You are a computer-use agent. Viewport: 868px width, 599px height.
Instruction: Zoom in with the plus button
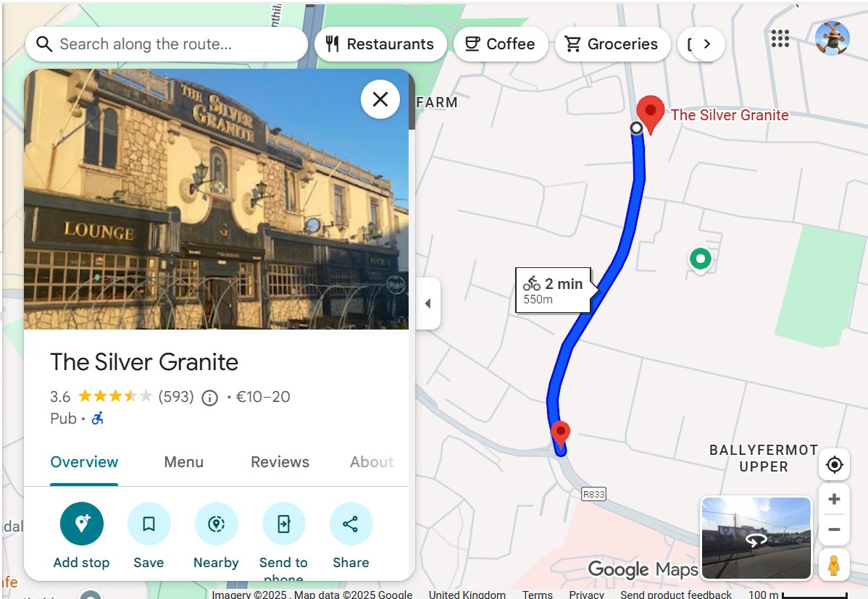click(834, 499)
